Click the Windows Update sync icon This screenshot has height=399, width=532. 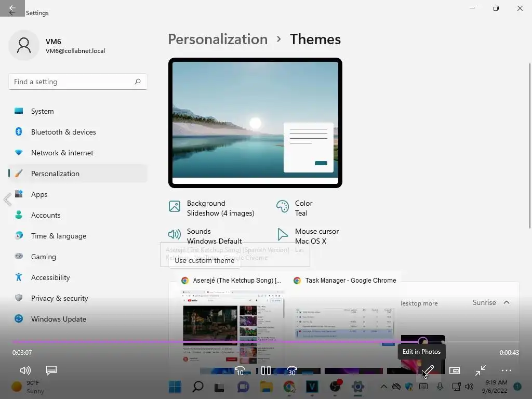click(19, 318)
